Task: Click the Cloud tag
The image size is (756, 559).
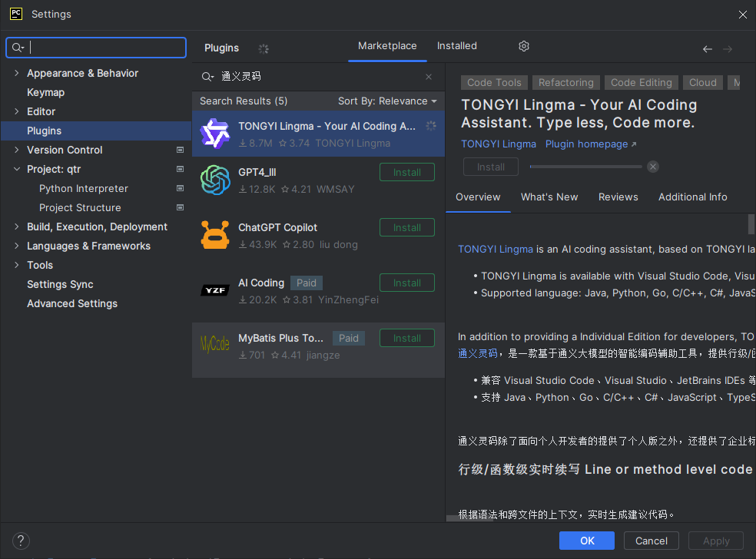Action: 702,82
